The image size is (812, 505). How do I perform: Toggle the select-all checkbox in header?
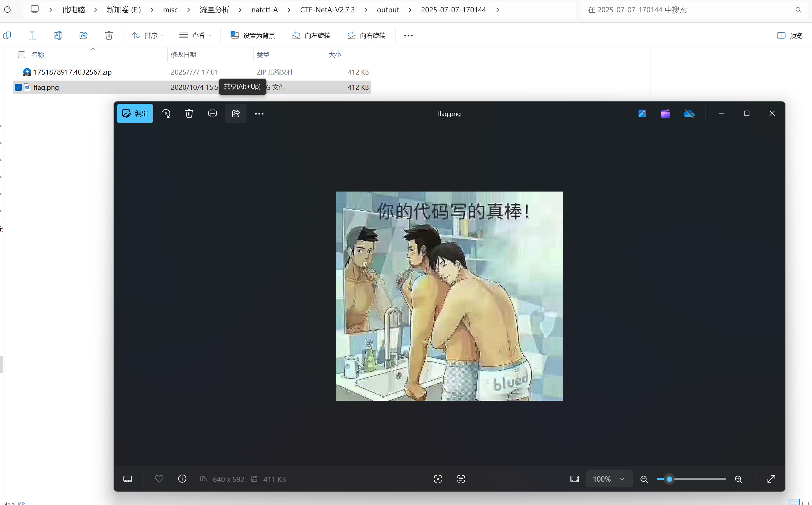[x=22, y=54]
